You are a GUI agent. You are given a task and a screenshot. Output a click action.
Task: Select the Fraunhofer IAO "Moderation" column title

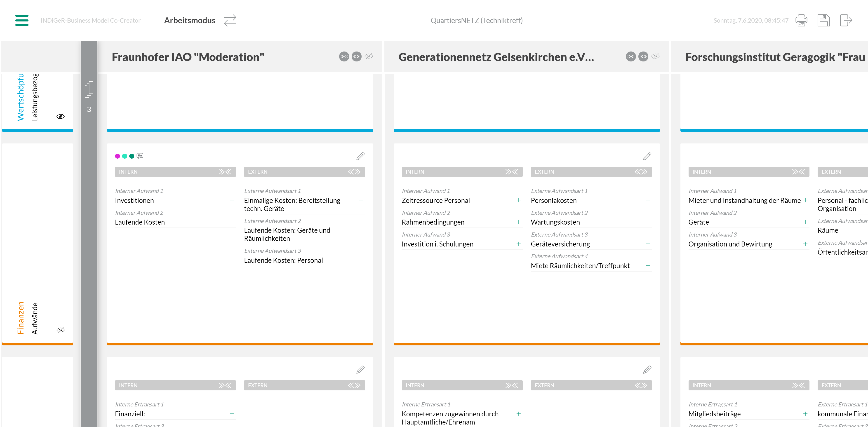[188, 57]
